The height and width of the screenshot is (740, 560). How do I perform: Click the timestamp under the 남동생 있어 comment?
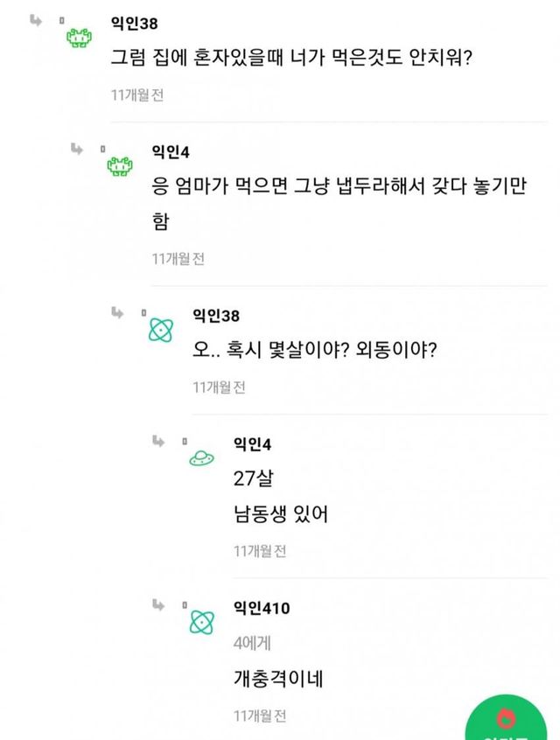coord(260,551)
